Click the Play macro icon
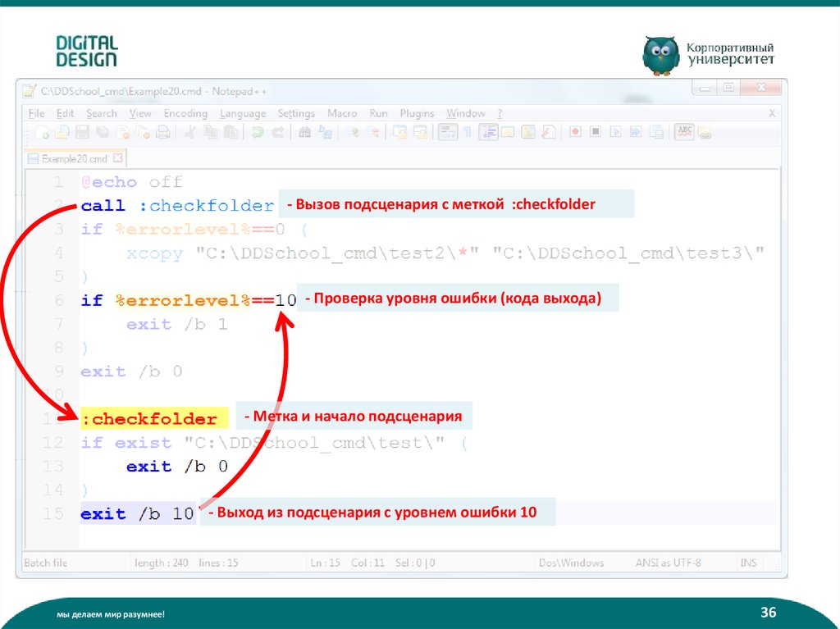Screen dimensions: 840x629 tap(615, 132)
